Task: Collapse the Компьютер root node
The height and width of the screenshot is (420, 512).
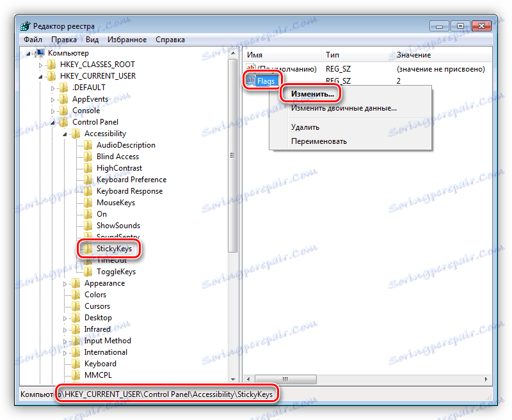Action: (x=28, y=54)
